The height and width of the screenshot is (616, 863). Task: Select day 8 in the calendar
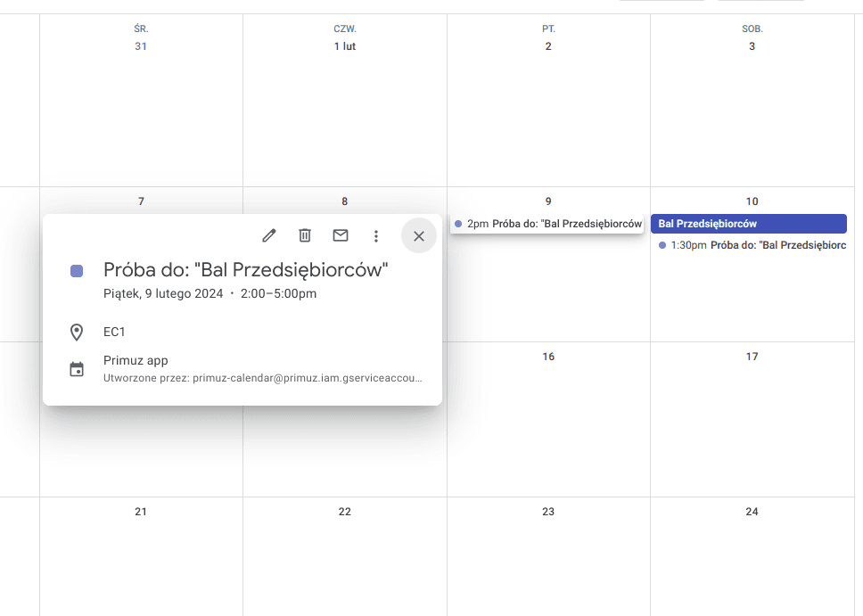344,201
